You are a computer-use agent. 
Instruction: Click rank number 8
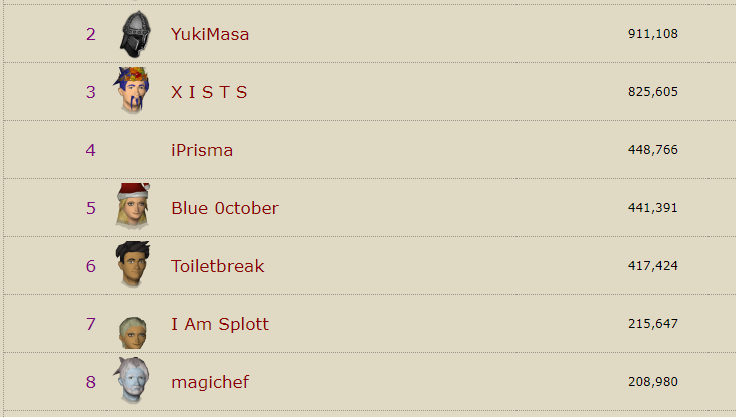tap(91, 382)
